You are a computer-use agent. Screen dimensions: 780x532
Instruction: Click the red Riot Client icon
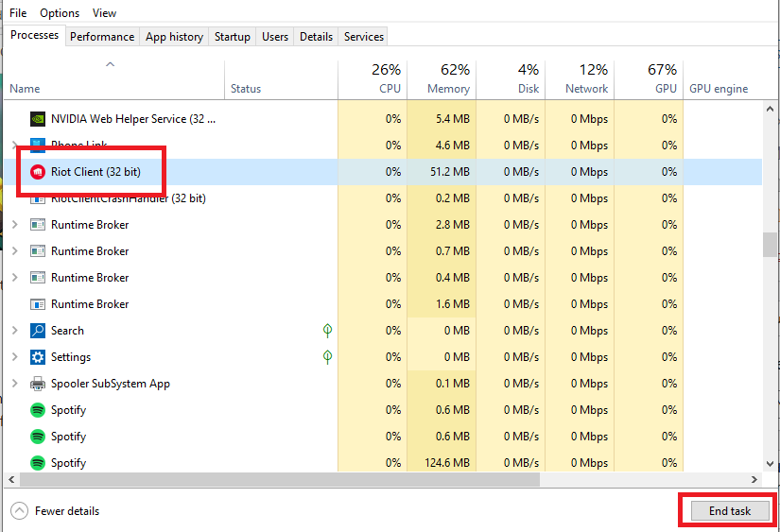pyautogui.click(x=38, y=172)
